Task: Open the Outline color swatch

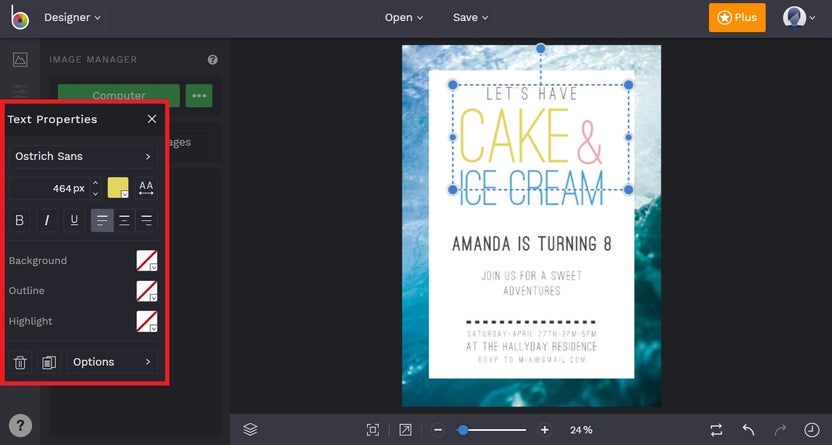Action: point(147,291)
